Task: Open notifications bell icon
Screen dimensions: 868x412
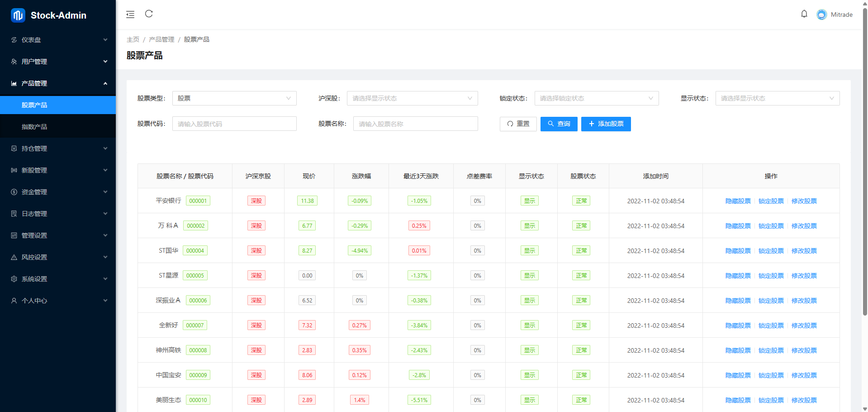Action: click(804, 14)
